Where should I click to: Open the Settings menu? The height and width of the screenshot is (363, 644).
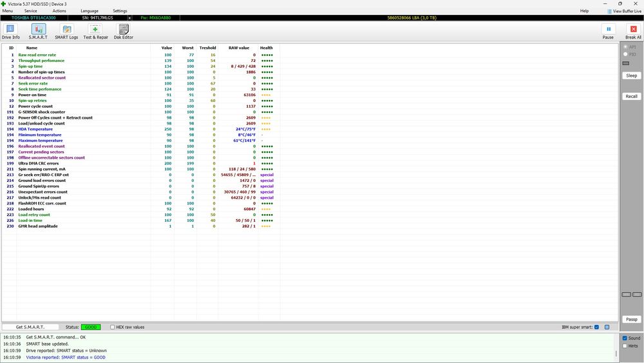coord(120,11)
